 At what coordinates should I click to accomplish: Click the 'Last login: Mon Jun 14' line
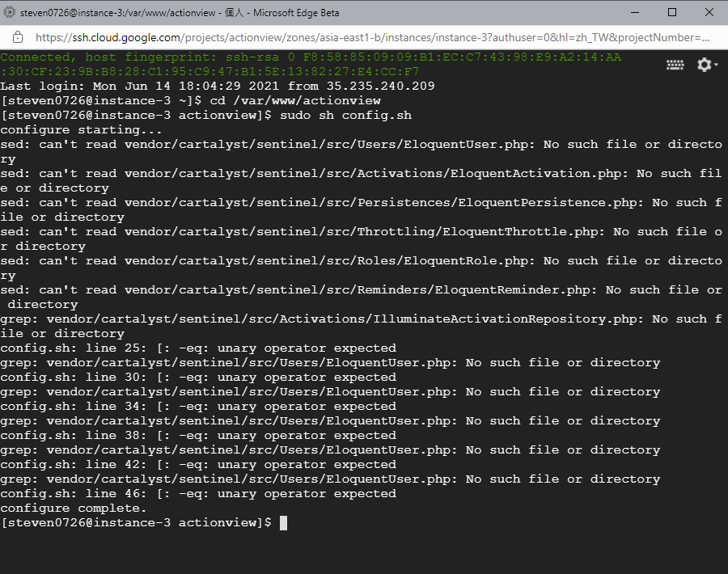(218, 86)
